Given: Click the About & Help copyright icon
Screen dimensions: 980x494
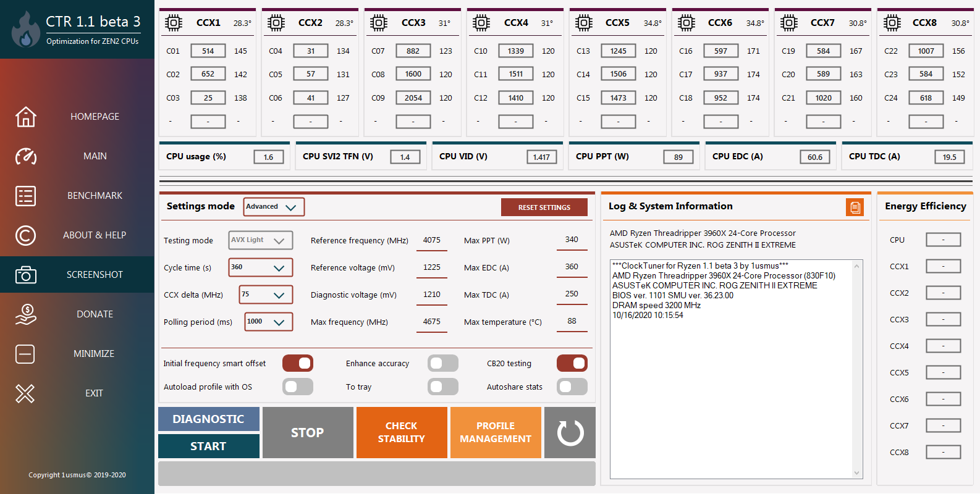Looking at the screenshot, I should (25, 235).
